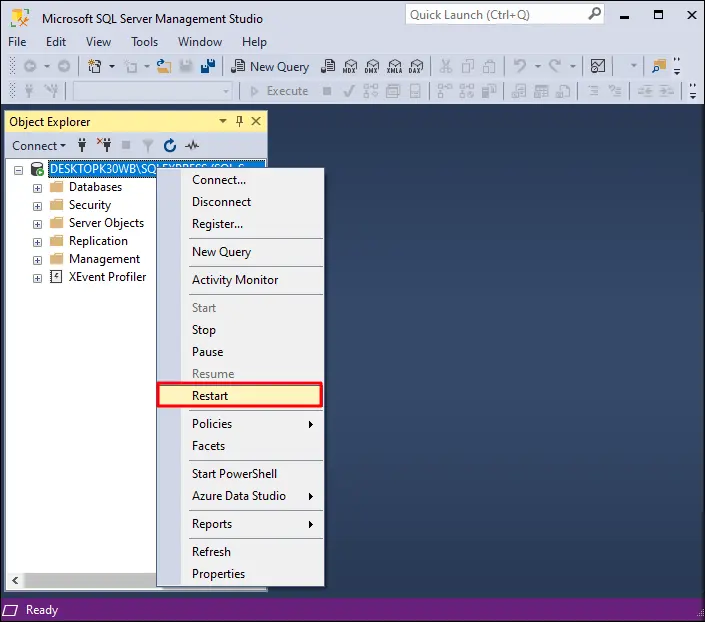Choose Disconnect from the context menu

click(x=240, y=201)
